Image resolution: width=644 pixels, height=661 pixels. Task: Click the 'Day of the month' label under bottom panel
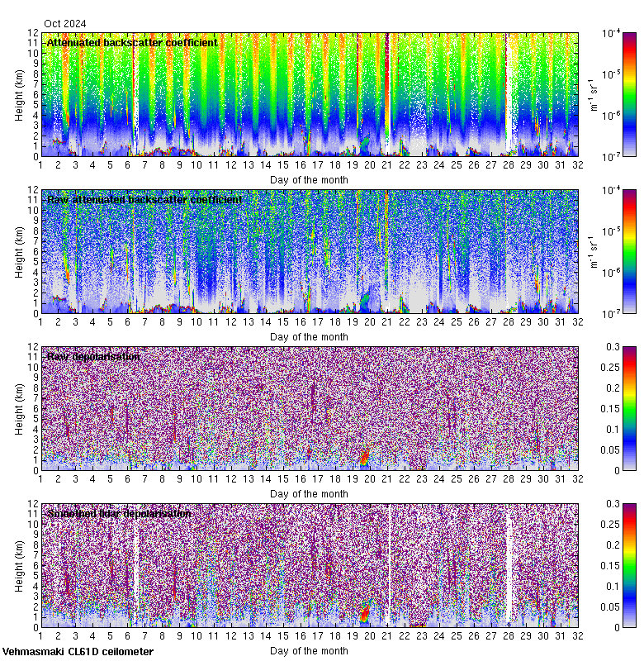(x=309, y=651)
